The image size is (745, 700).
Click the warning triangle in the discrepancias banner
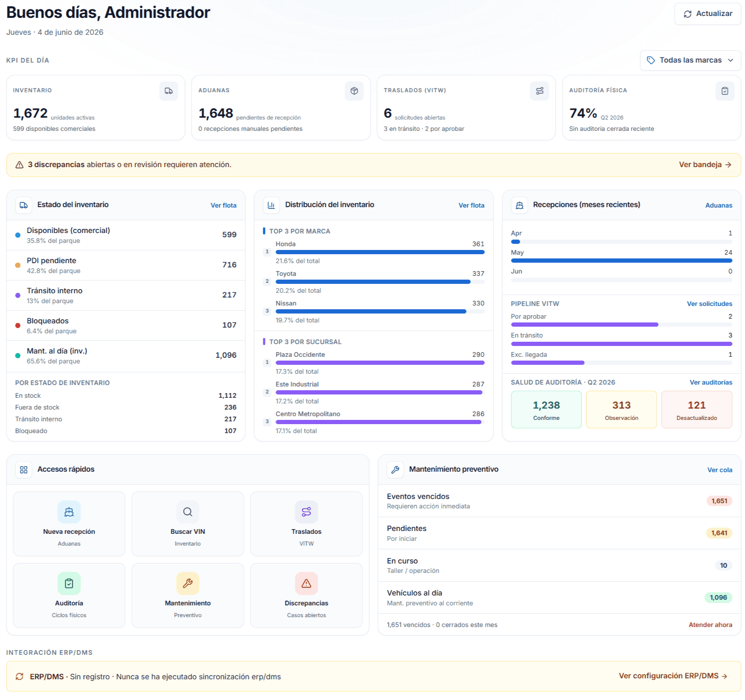[x=19, y=165]
